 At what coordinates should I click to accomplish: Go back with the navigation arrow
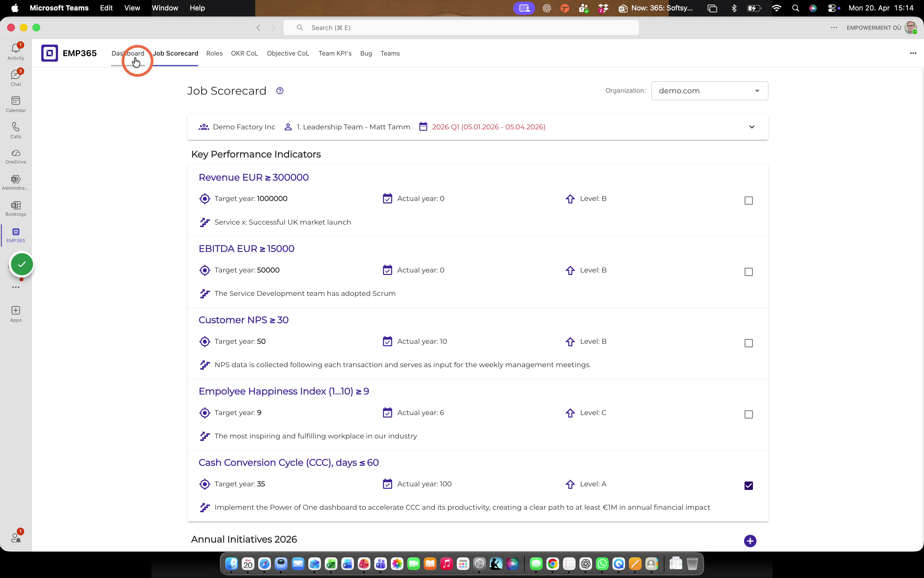(258, 28)
